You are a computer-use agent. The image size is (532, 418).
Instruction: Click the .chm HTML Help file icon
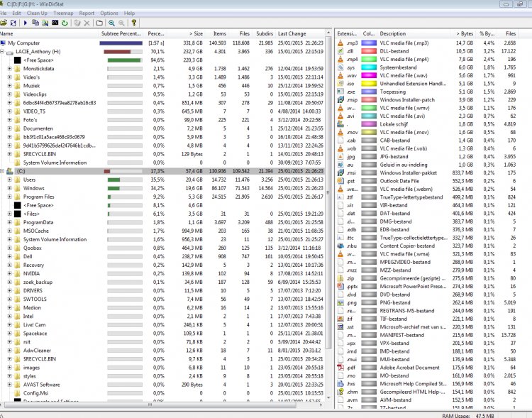pyautogui.click(x=340, y=392)
